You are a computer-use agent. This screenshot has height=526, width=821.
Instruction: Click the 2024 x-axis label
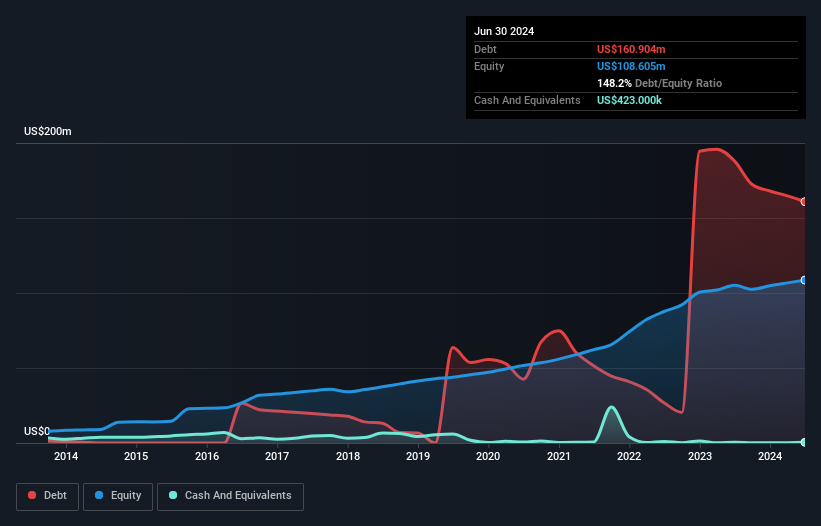click(x=770, y=456)
